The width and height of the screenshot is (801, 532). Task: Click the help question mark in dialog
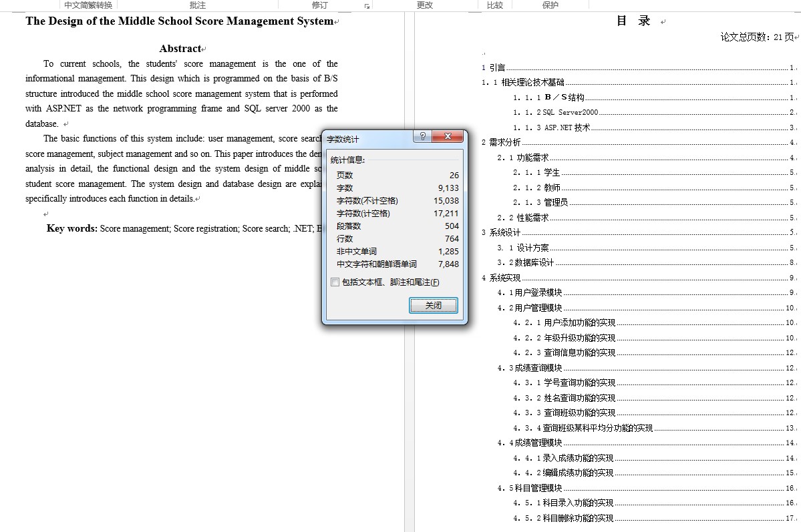(422, 136)
